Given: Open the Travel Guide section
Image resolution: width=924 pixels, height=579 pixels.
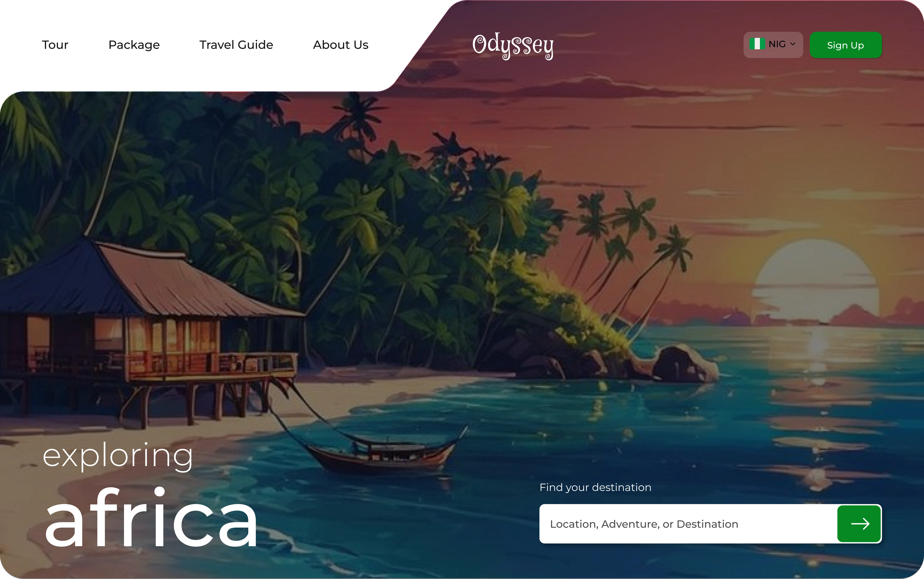Looking at the screenshot, I should coord(236,45).
